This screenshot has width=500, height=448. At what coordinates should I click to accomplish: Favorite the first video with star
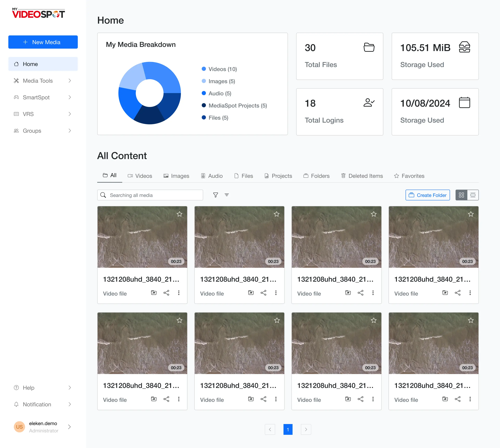pyautogui.click(x=179, y=214)
